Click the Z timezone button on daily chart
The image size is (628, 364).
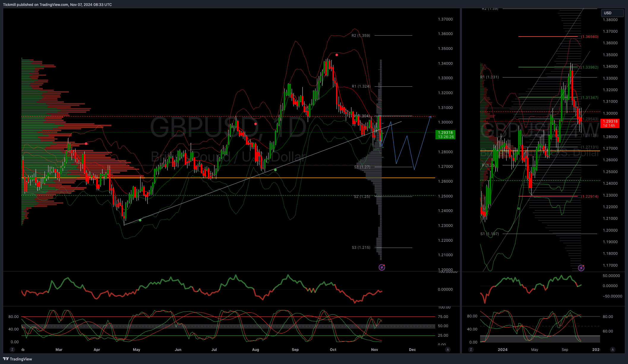pyautogui.click(x=12, y=349)
